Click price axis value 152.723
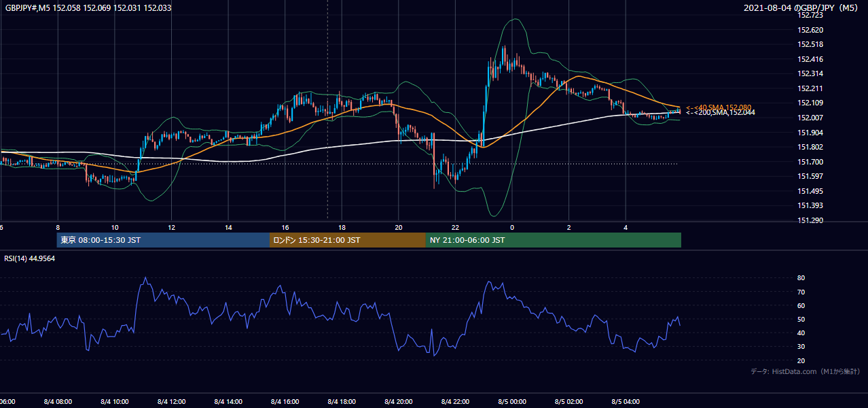 (811, 15)
